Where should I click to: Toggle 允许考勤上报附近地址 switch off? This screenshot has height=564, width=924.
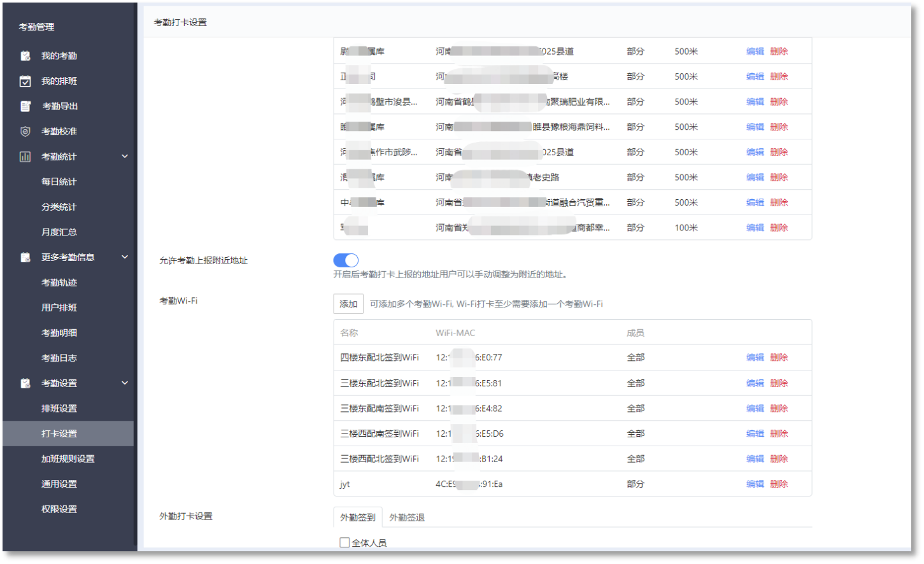346,260
